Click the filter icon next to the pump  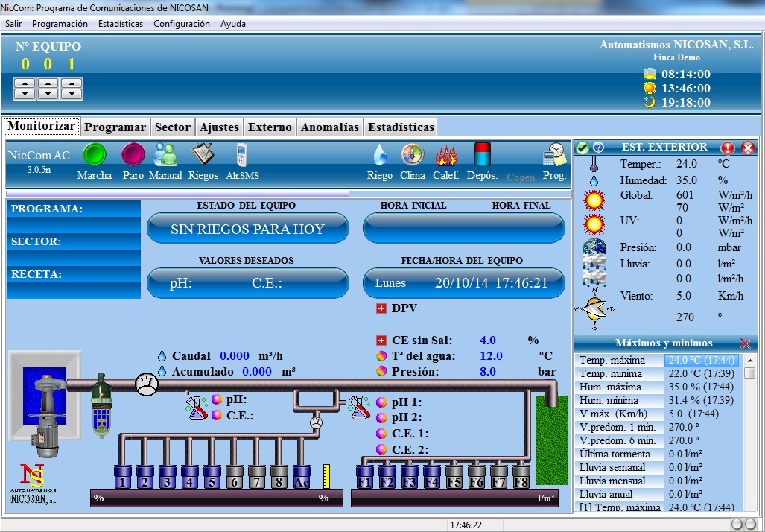[101, 405]
